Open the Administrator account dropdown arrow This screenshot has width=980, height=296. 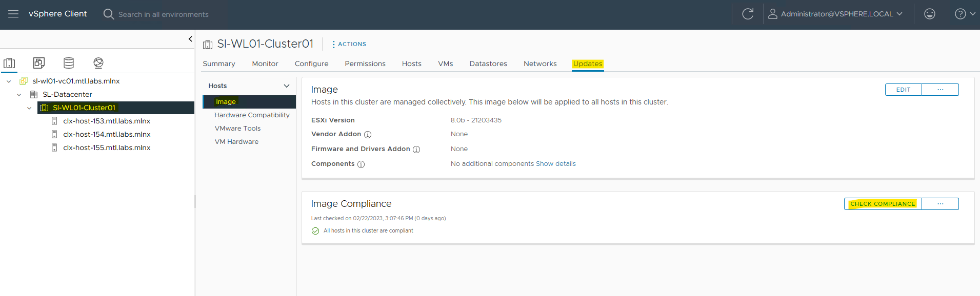click(x=899, y=14)
